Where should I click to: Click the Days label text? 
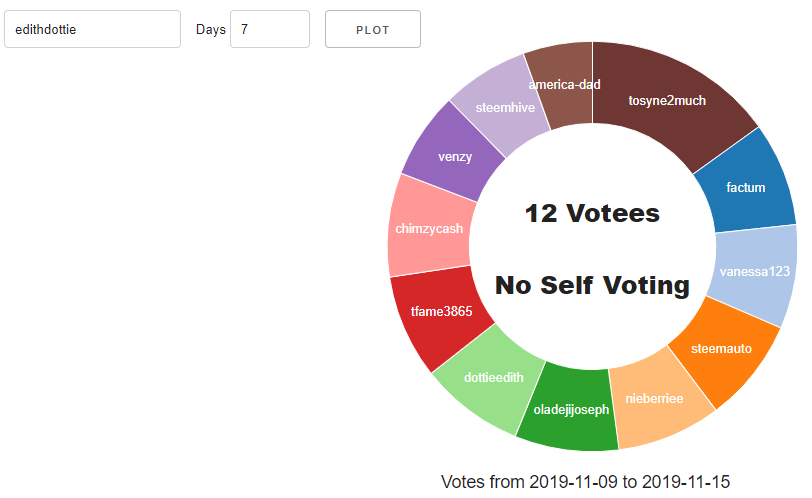tap(210, 30)
